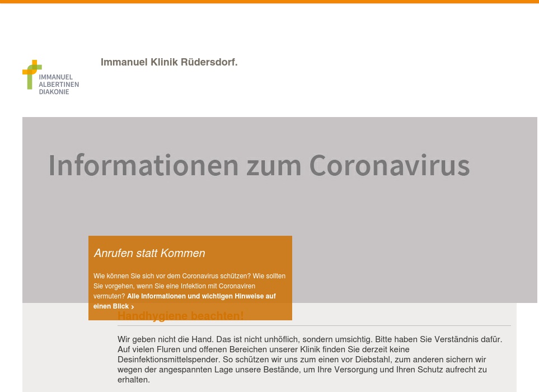Click the word IMMANUEL in the logo
The height and width of the screenshot is (392, 539).
55,77
